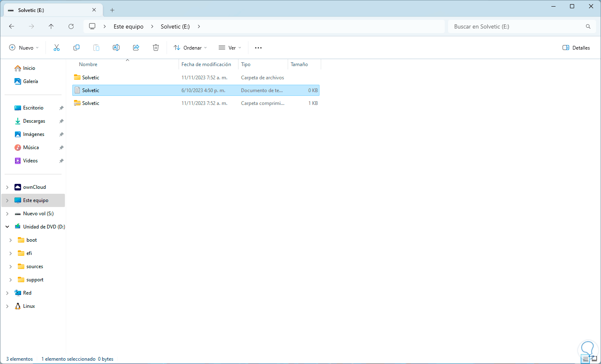Click the Documento de te... type cell
Viewport: 601px width, 364px height.
262,90
